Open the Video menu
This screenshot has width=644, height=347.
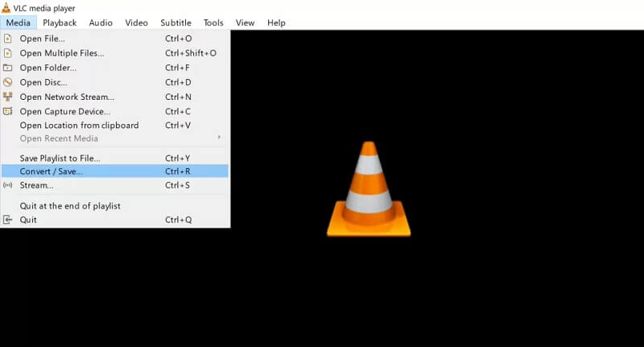point(136,23)
